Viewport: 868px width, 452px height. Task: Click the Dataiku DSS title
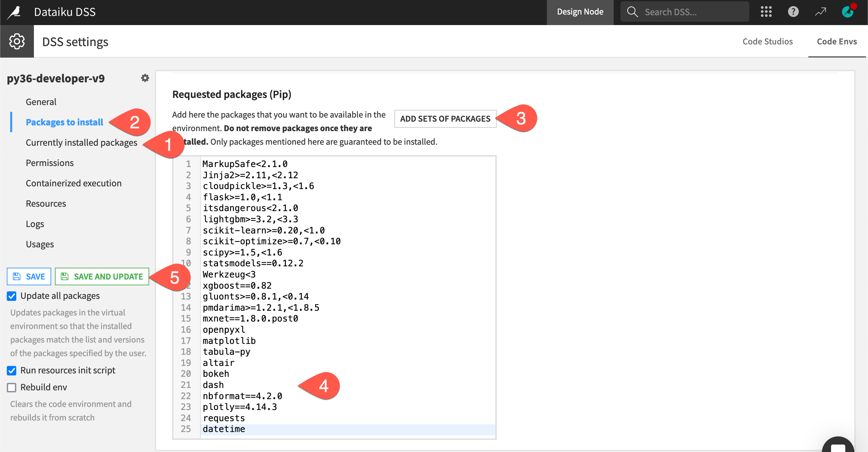65,12
